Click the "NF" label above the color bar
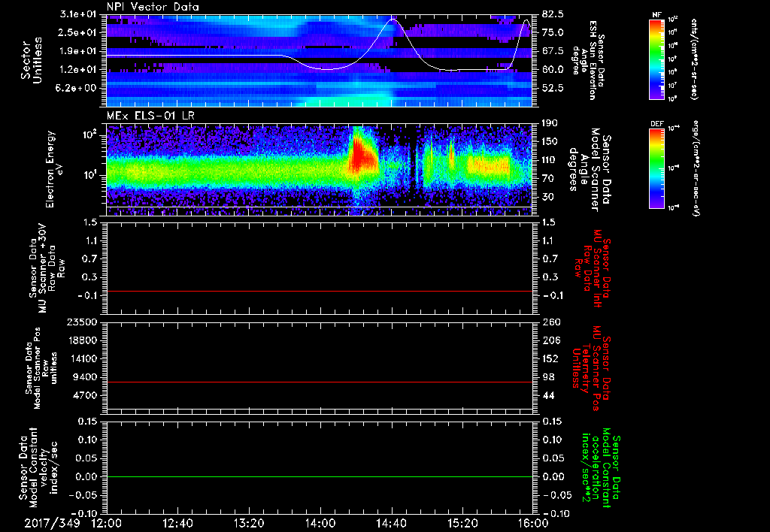This screenshot has width=770, height=532. pyautogui.click(x=656, y=15)
